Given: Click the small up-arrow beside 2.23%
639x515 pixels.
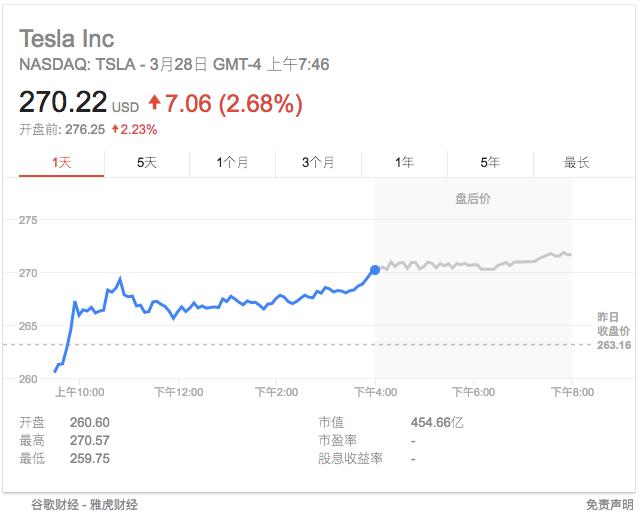Looking at the screenshot, I should 115,129.
